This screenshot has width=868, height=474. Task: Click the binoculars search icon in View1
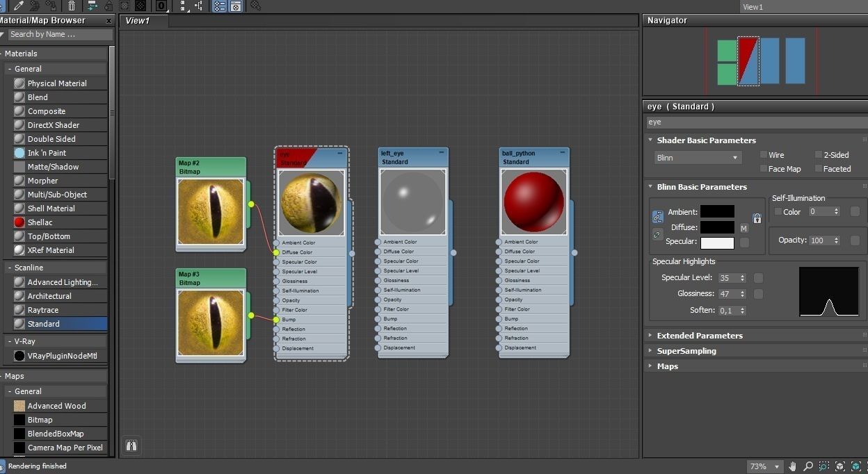[131, 446]
